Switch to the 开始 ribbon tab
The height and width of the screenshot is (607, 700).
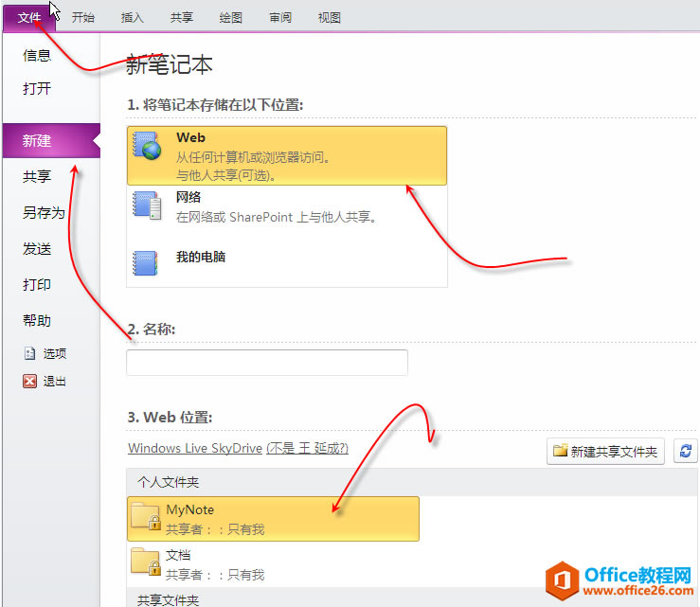pyautogui.click(x=83, y=18)
